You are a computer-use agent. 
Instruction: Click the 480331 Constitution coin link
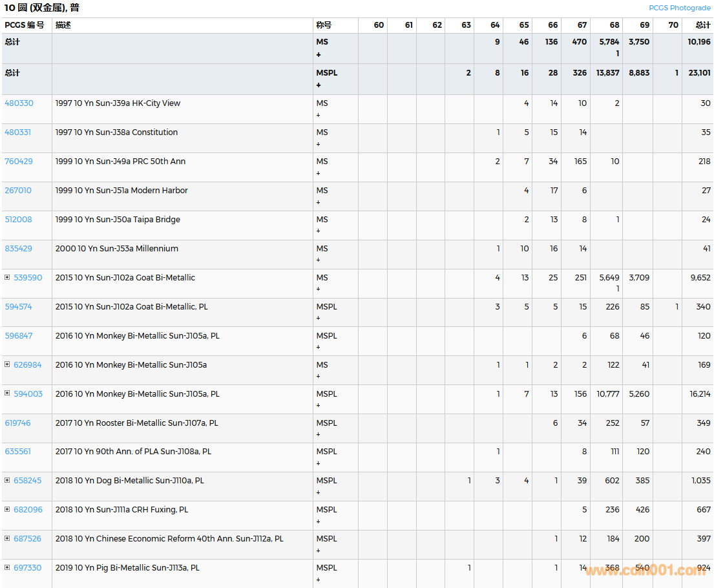point(19,132)
